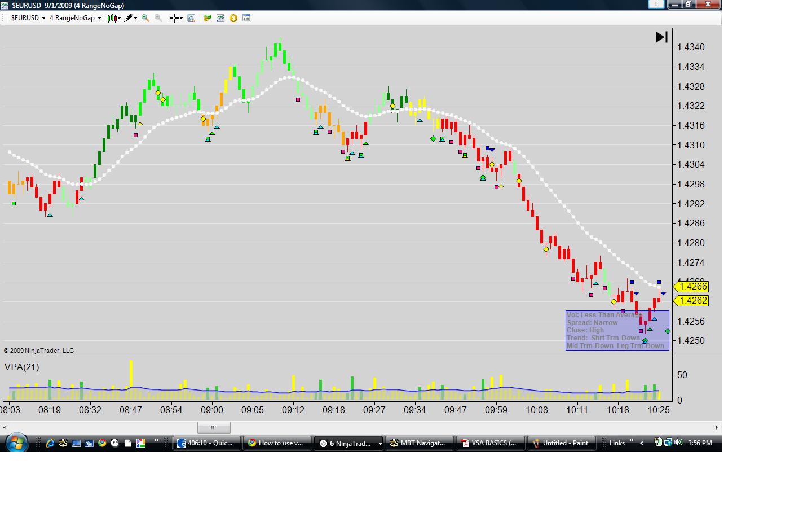The height and width of the screenshot is (508, 812).
Task: Open the Windows Start menu
Action: (16, 443)
